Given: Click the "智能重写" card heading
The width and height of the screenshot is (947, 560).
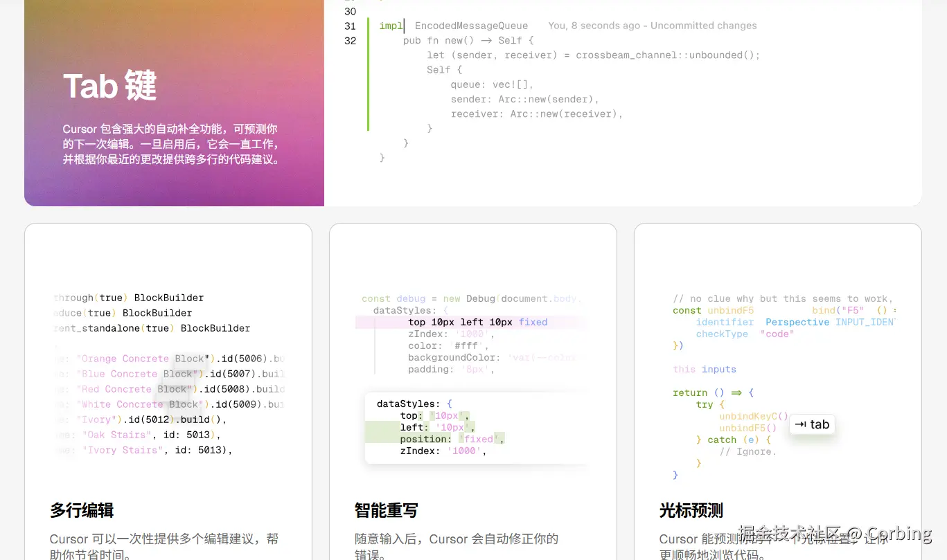Looking at the screenshot, I should pos(387,511).
